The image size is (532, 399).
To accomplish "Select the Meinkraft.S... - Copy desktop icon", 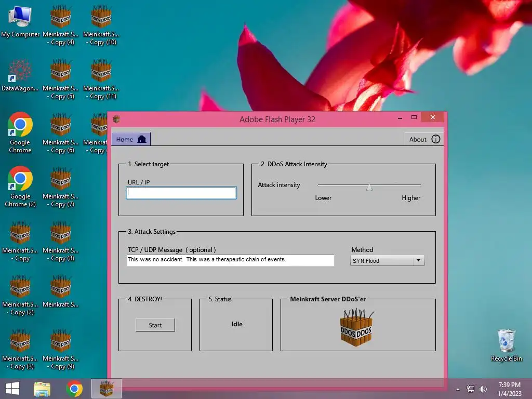I will [x=20, y=241].
